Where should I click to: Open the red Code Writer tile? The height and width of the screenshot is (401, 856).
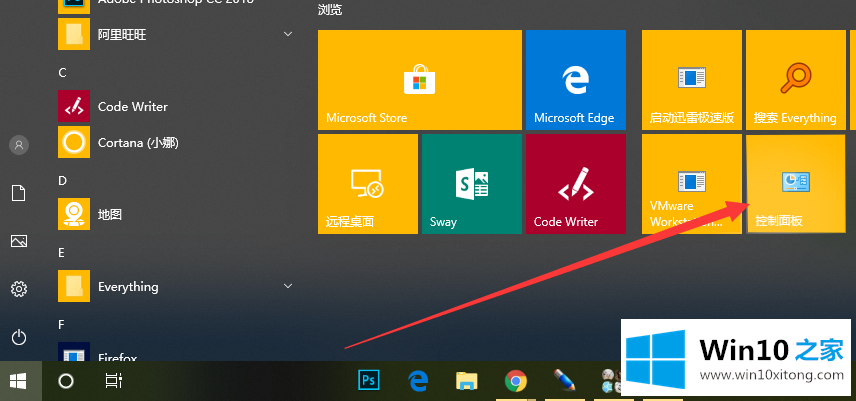click(x=575, y=184)
